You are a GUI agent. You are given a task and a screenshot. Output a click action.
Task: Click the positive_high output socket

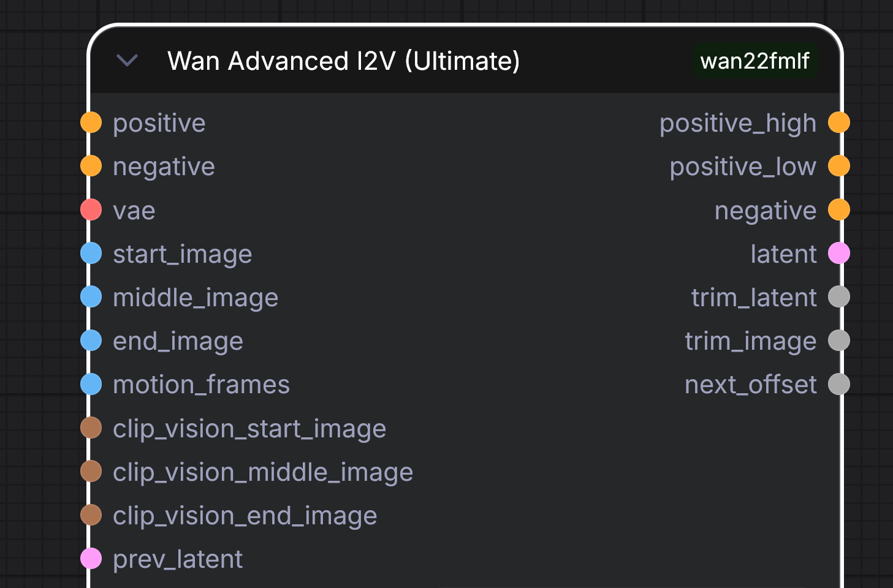(x=839, y=123)
